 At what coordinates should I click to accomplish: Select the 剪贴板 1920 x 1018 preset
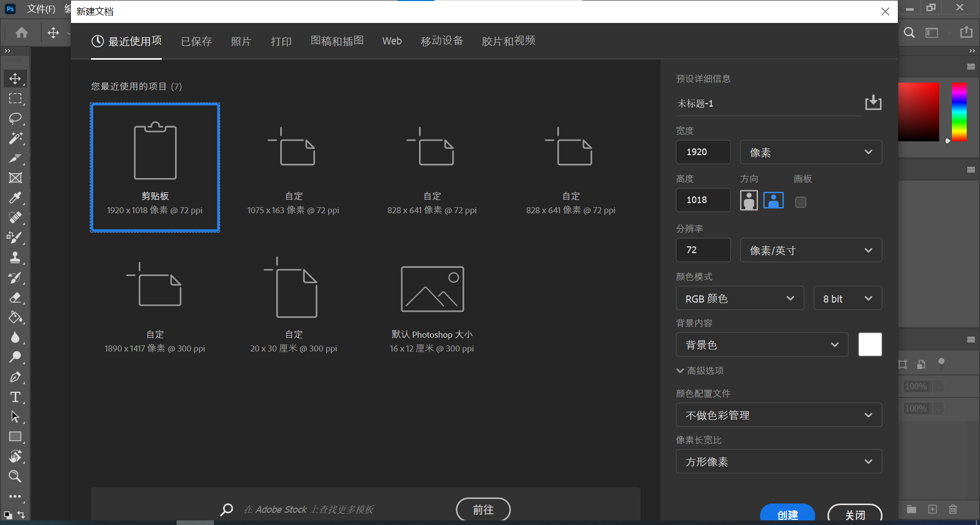click(155, 167)
